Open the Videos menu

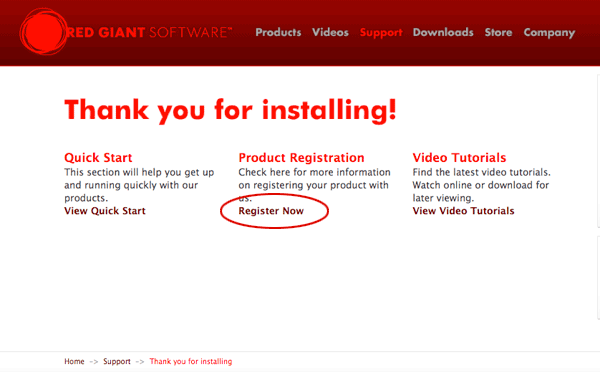[330, 32]
